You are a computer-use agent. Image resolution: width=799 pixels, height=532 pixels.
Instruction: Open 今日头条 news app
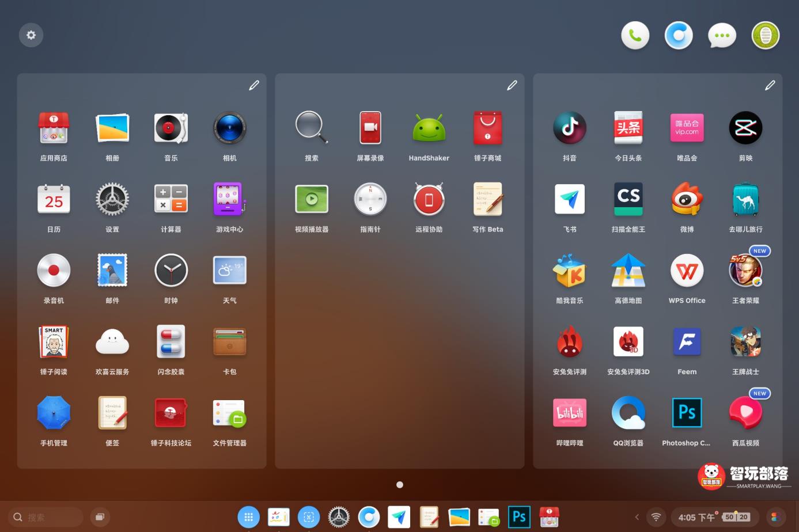(x=628, y=128)
